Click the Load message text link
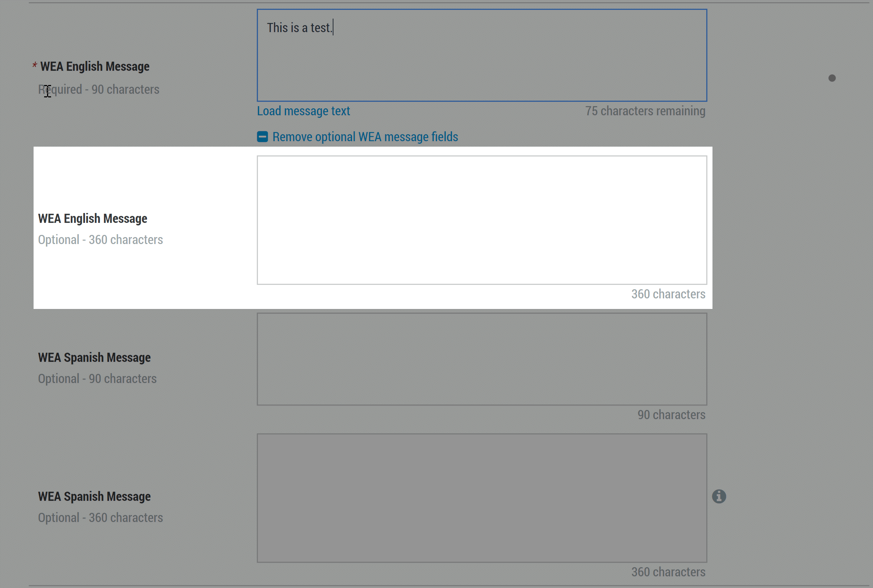The image size is (873, 588). [304, 111]
